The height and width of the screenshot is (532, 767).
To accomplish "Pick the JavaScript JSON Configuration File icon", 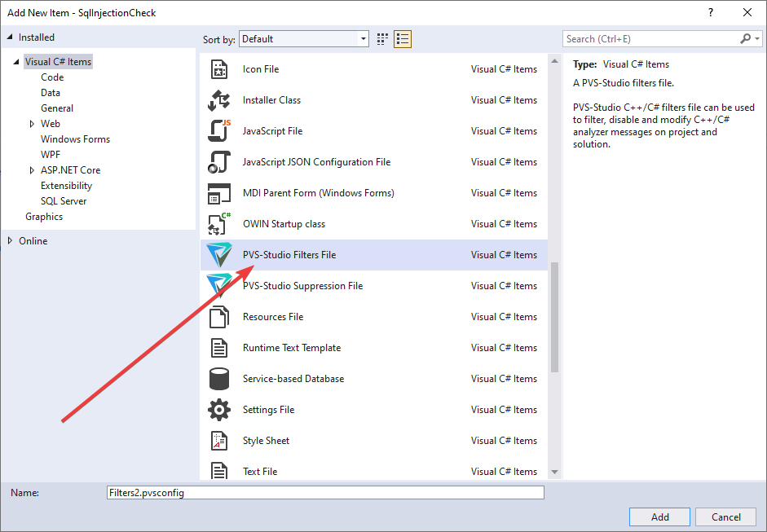I will [219, 162].
